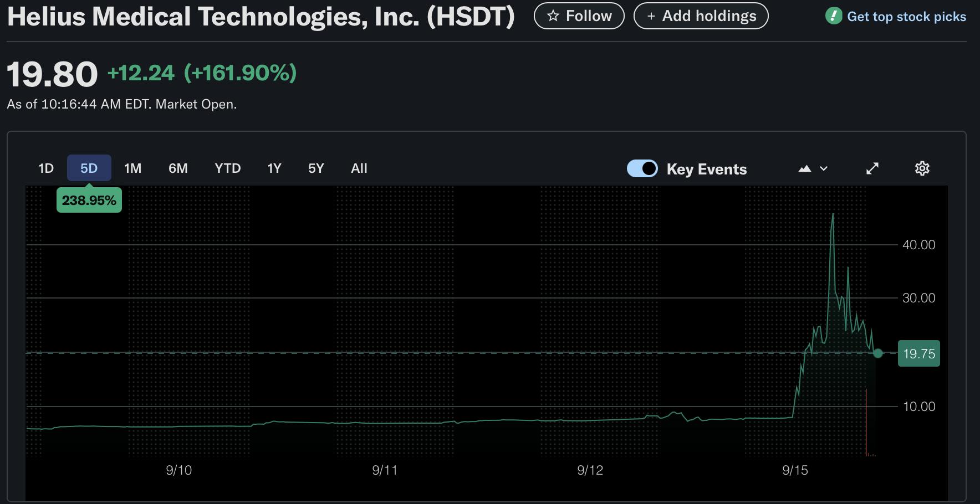Switch chart to 1M range
Viewport: 980px width, 504px height.
(x=132, y=168)
